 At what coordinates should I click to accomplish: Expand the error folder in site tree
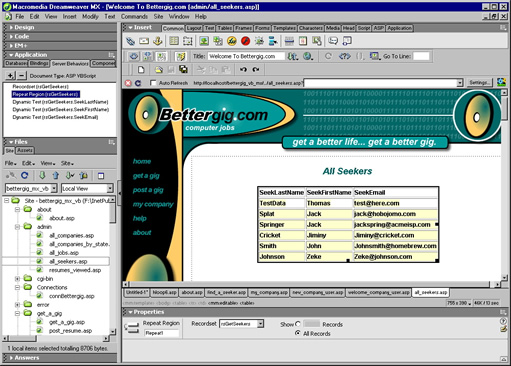pos(17,305)
